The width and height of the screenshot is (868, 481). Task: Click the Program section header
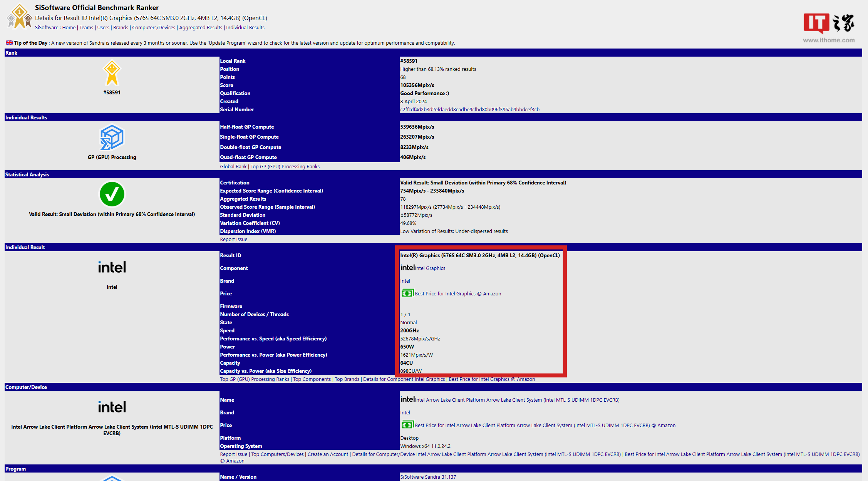(433, 469)
